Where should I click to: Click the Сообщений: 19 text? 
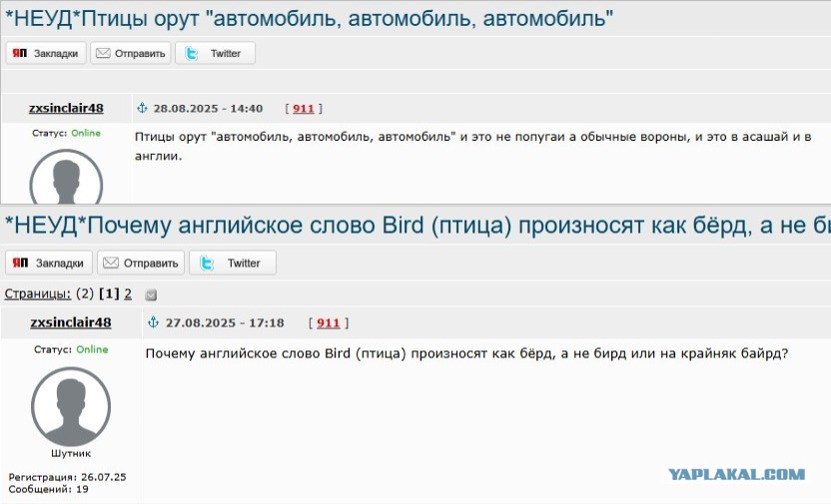click(48, 489)
